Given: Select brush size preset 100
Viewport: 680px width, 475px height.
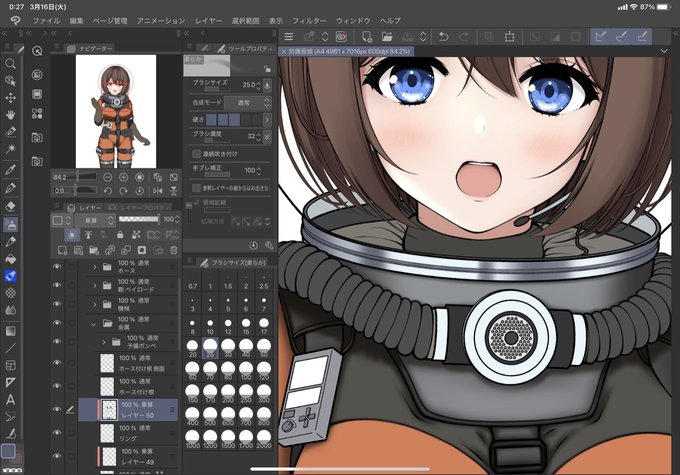Looking at the screenshot, I should pos(246,371).
